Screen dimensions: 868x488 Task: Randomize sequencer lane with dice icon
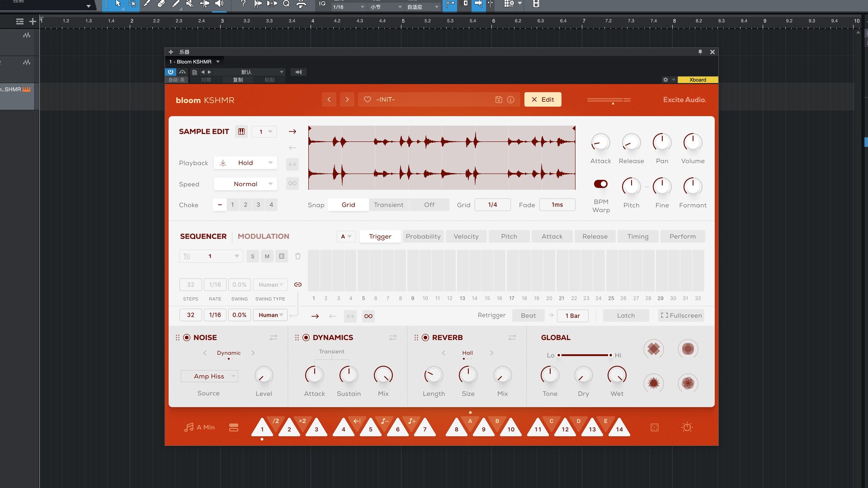coord(282,256)
